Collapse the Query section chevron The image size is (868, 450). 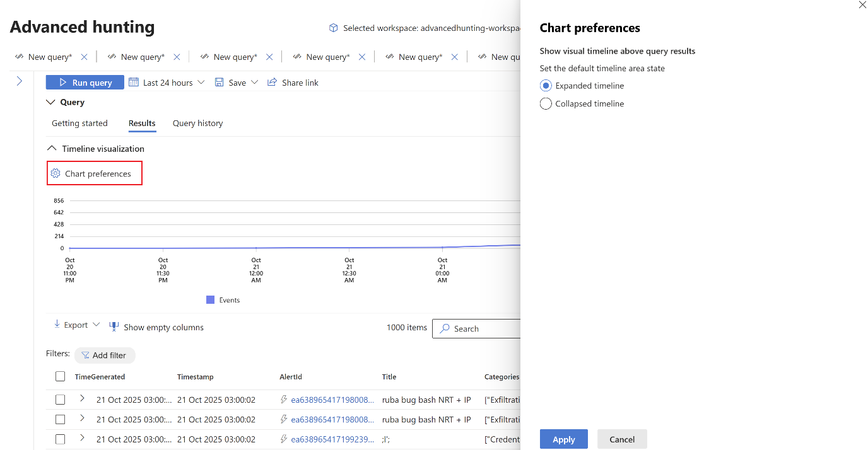click(x=51, y=102)
